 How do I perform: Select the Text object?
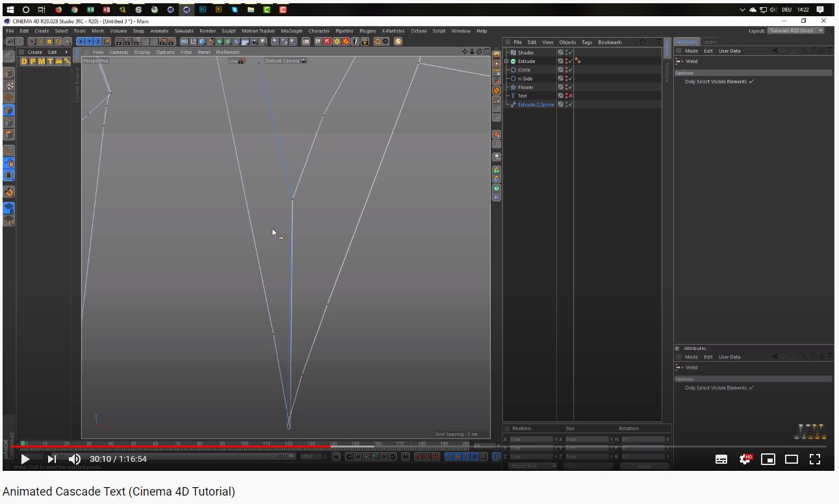[x=523, y=95]
